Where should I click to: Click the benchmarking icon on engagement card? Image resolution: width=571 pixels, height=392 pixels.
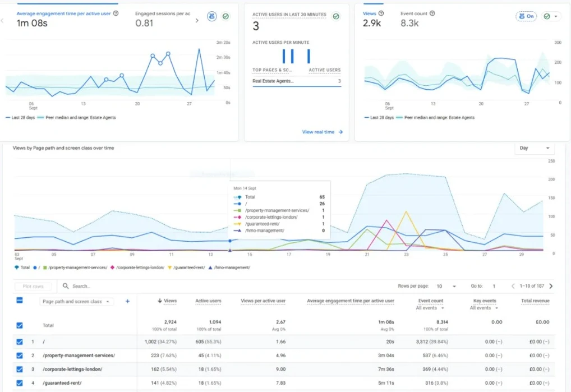212,16
